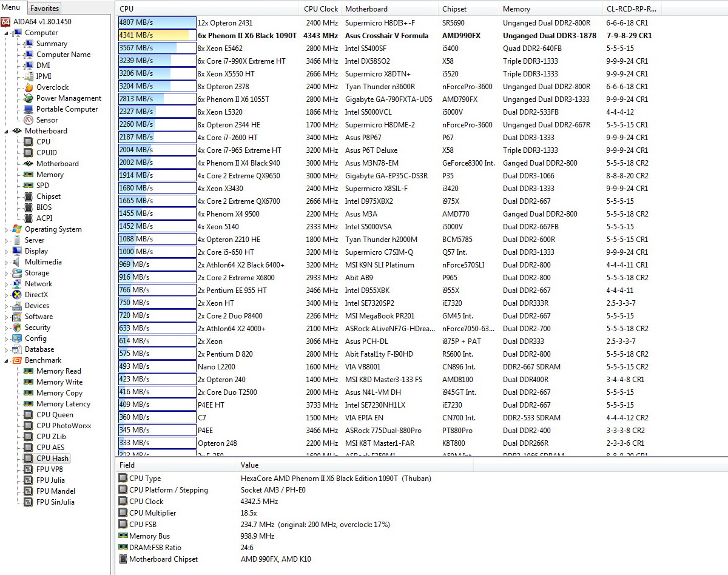Open the SPD memory icon
This screenshot has width=728, height=575.
click(29, 186)
